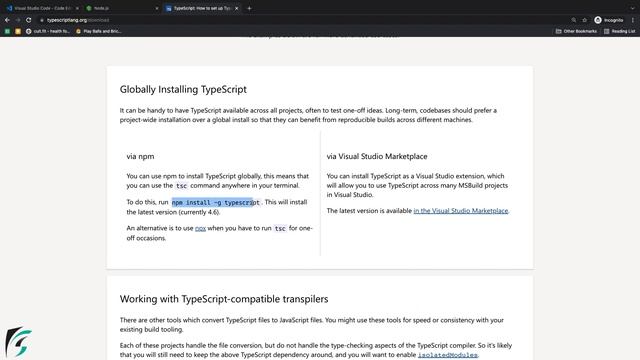Click the Incognito profile badge
Image resolution: width=640 pixels, height=360 pixels.
pyautogui.click(x=609, y=20)
